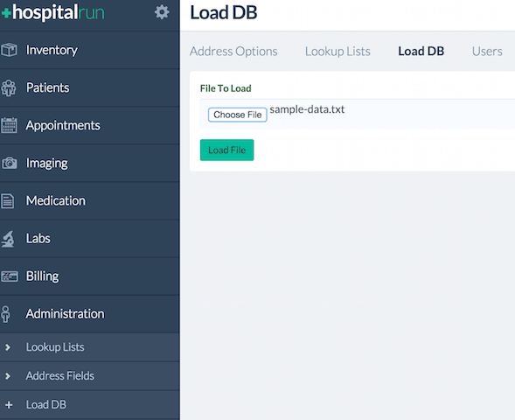The image size is (515, 420).
Task: Click the Administration person icon
Action: 5,314
